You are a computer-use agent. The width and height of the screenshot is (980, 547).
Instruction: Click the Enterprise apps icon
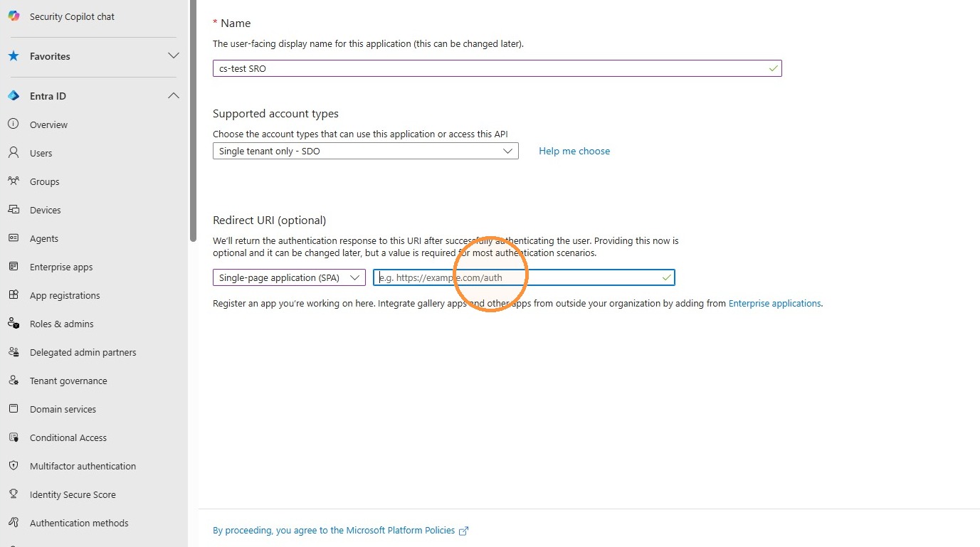coord(14,267)
